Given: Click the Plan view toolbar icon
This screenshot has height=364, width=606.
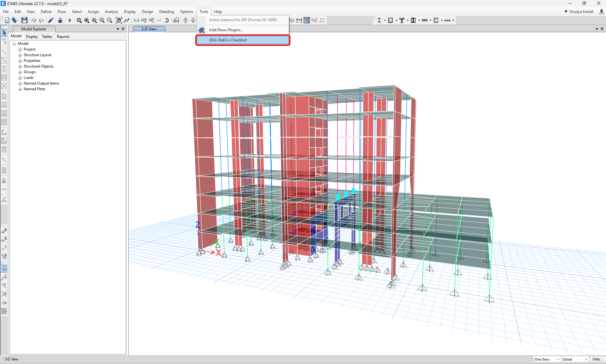Looking at the screenshot, I should point(144,20).
